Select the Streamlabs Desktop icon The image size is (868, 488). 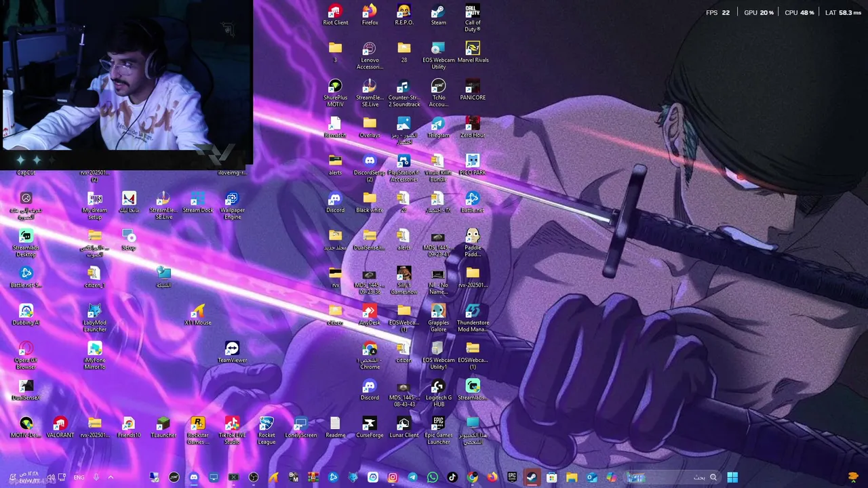26,243
